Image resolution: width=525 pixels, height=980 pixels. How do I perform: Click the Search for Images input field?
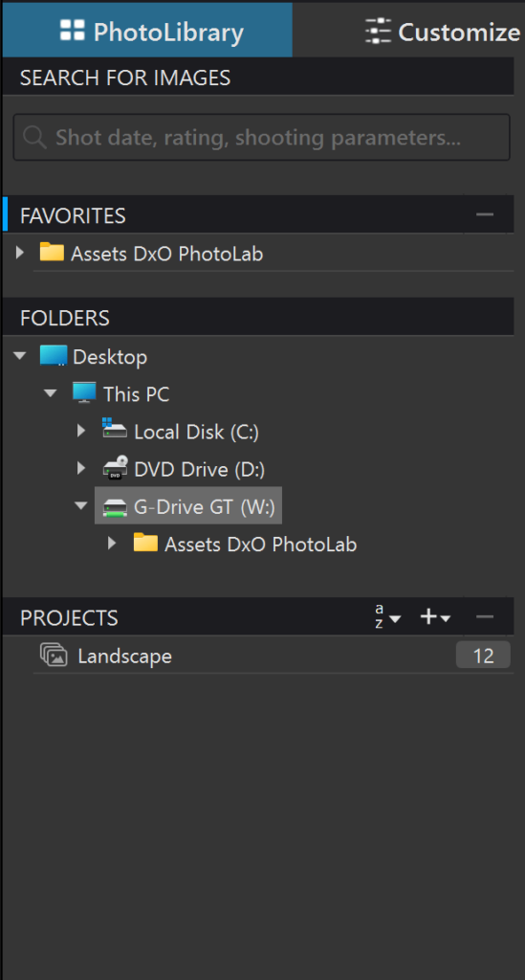(x=262, y=137)
